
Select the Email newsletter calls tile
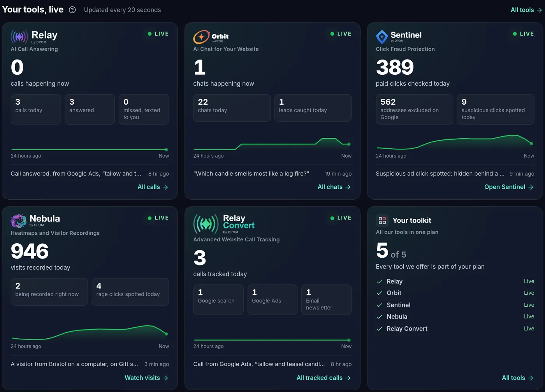[326, 300]
